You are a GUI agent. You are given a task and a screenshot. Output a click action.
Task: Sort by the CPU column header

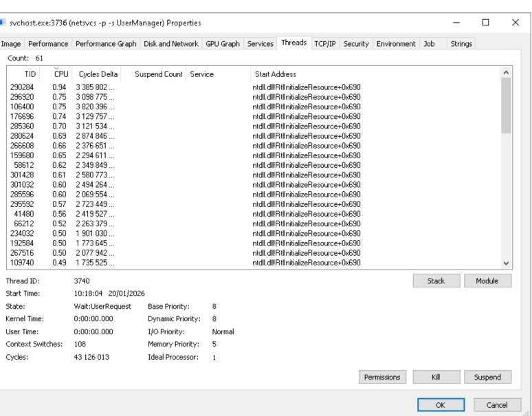tap(56, 74)
